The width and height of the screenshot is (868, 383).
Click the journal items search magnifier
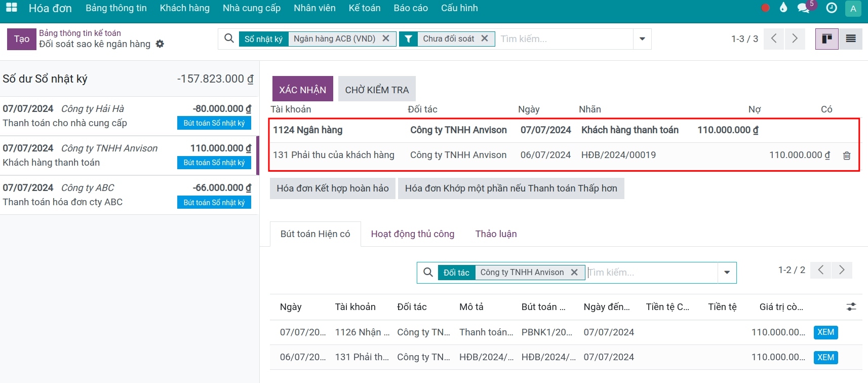[x=428, y=273]
